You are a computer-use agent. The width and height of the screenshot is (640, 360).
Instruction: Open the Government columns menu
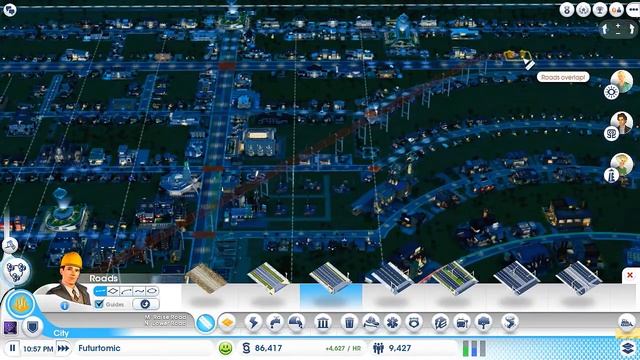(x=322, y=322)
